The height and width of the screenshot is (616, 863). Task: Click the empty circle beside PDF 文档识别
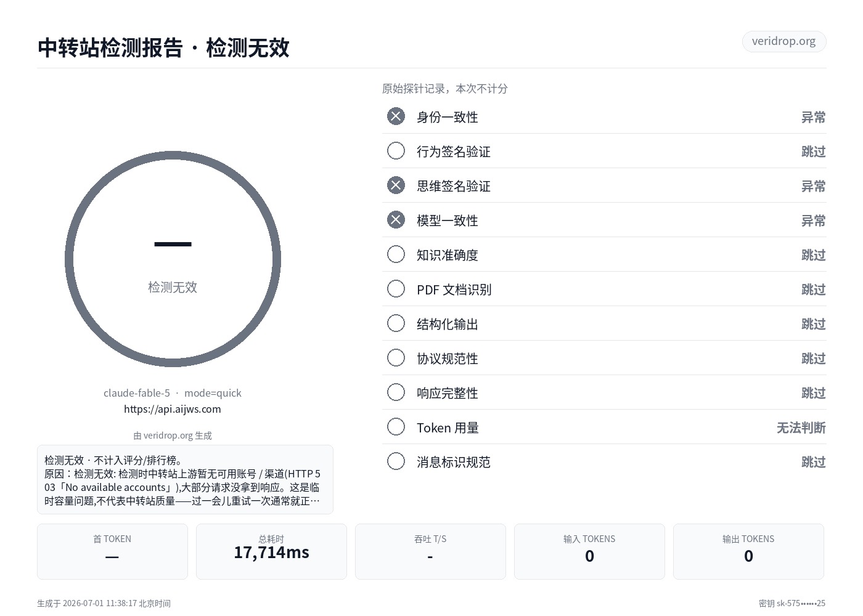click(396, 289)
